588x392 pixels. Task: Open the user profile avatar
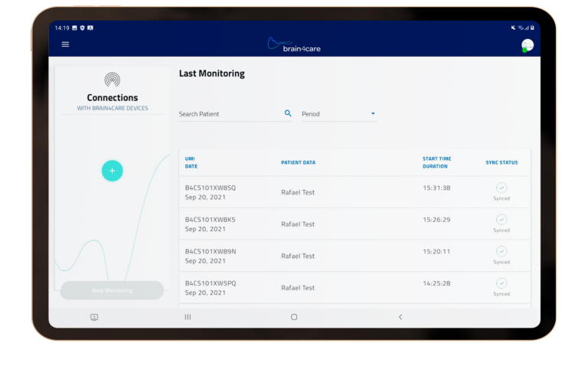[x=528, y=45]
